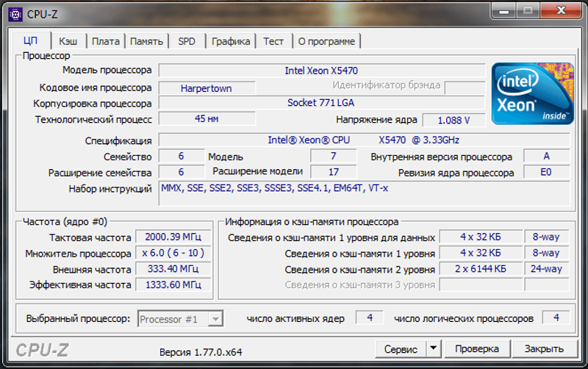Screen dimensions: 588x369
Task: Click the instruction set list field
Action: click(364, 194)
